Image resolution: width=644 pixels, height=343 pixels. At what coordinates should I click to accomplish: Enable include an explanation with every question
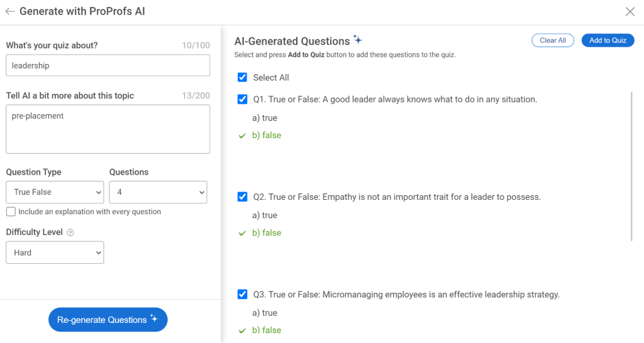(11, 212)
